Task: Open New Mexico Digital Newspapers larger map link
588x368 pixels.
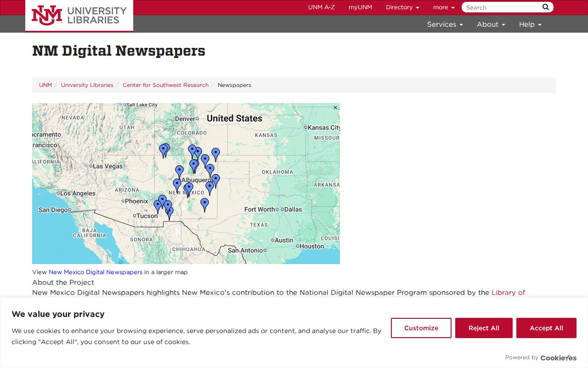Action: click(96, 272)
